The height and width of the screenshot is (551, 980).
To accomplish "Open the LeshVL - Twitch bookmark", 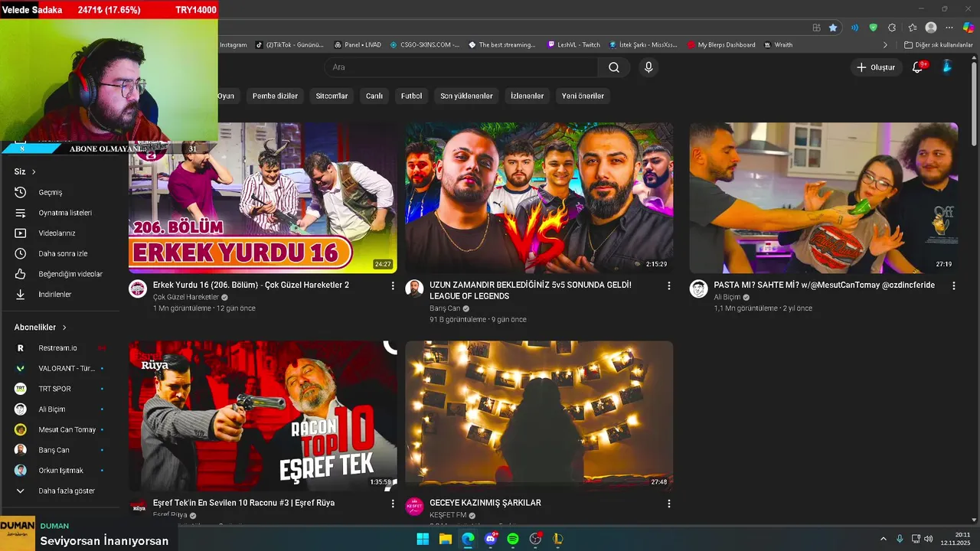I will 573,45.
